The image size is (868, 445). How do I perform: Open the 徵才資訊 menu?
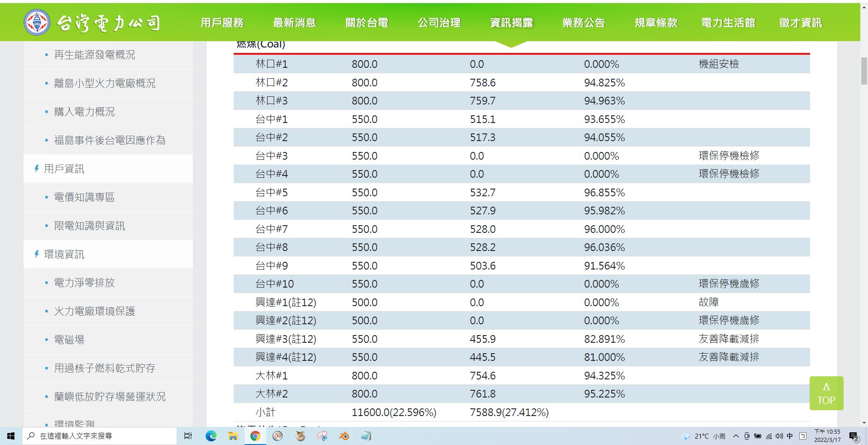pos(801,23)
